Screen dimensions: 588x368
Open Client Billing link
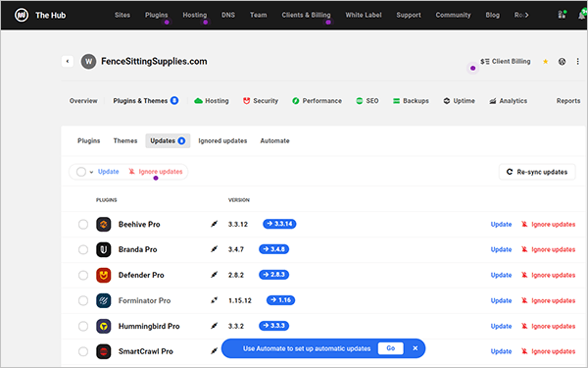point(506,62)
